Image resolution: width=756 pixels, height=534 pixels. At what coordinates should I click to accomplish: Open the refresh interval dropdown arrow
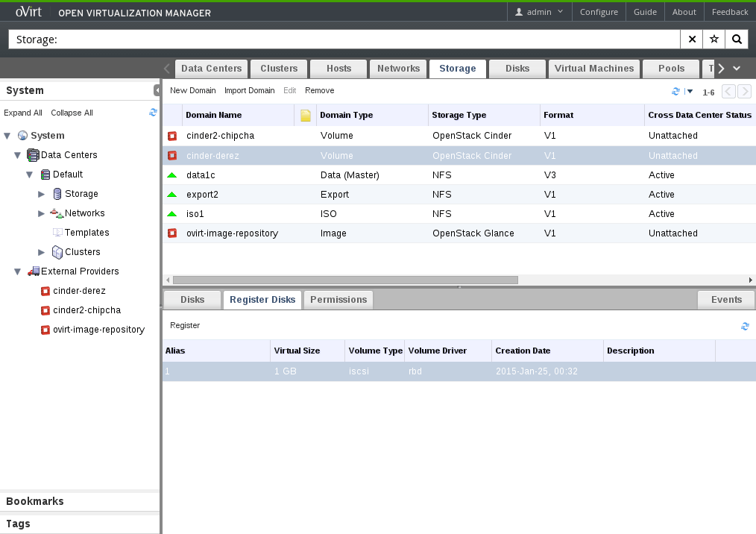click(690, 92)
